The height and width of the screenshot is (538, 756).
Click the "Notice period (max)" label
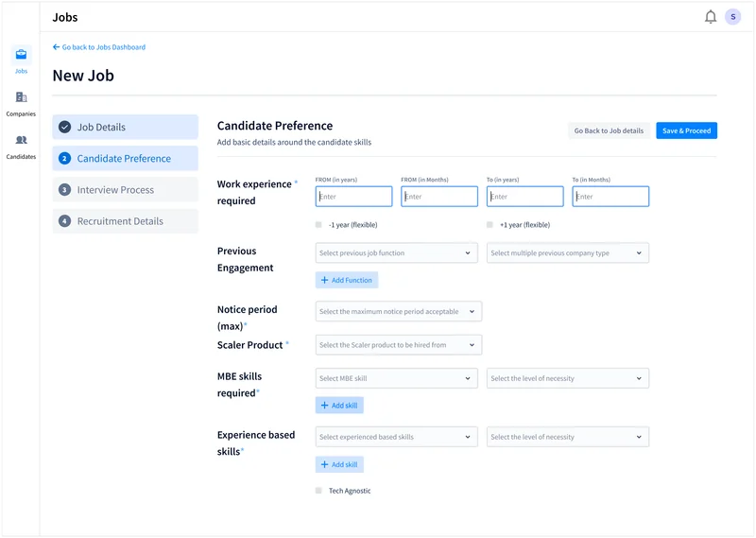click(x=247, y=318)
